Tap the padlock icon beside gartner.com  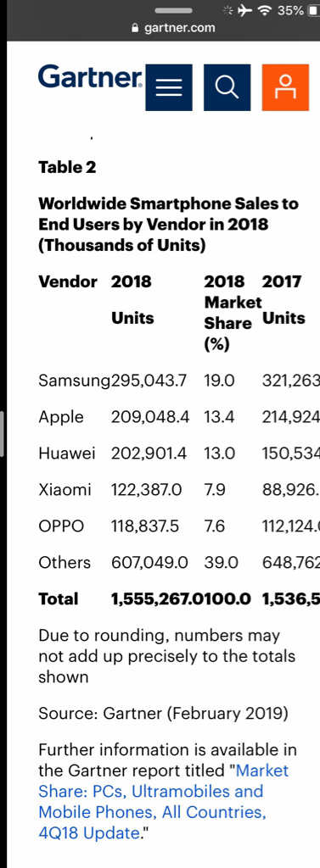[134, 28]
